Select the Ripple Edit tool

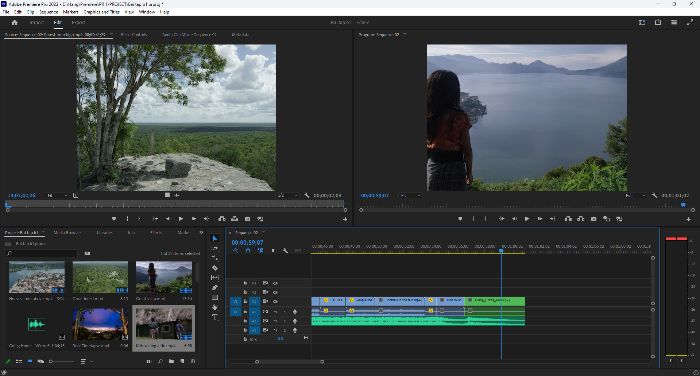pos(215,258)
